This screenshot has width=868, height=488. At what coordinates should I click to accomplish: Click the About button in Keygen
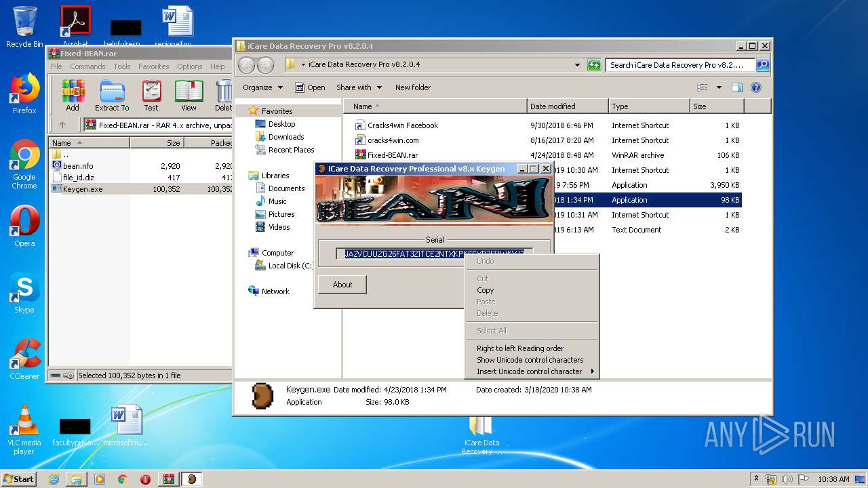point(342,285)
